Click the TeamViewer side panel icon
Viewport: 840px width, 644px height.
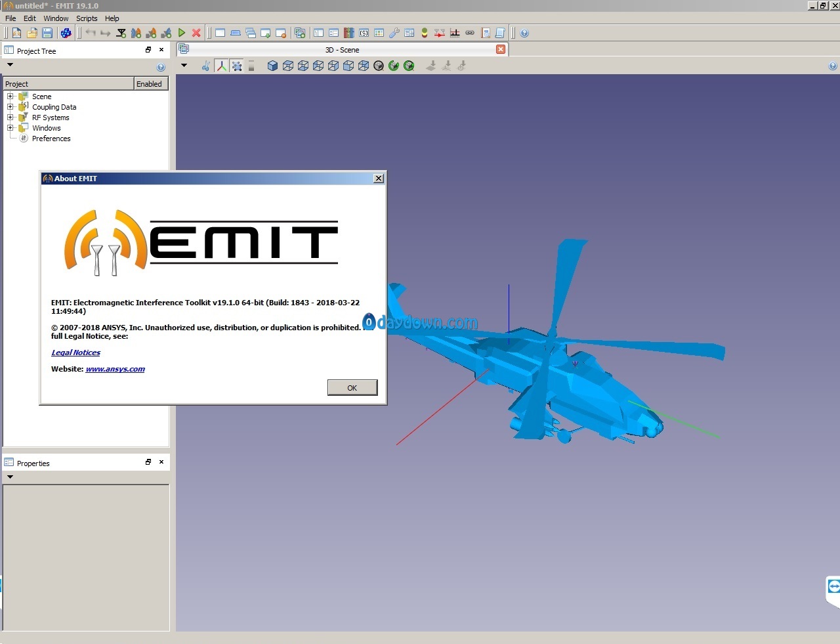(x=833, y=586)
